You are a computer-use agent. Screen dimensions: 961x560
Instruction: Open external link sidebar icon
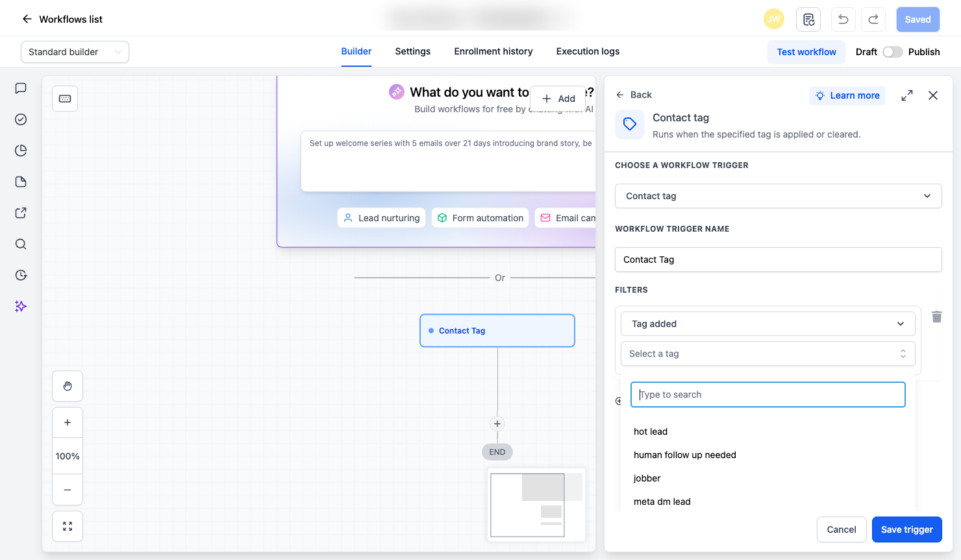click(21, 213)
